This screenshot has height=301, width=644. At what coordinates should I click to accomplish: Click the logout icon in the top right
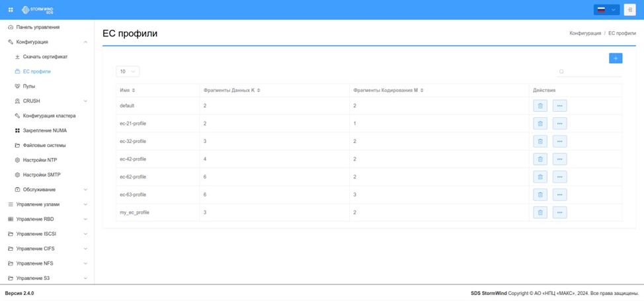click(x=629, y=10)
